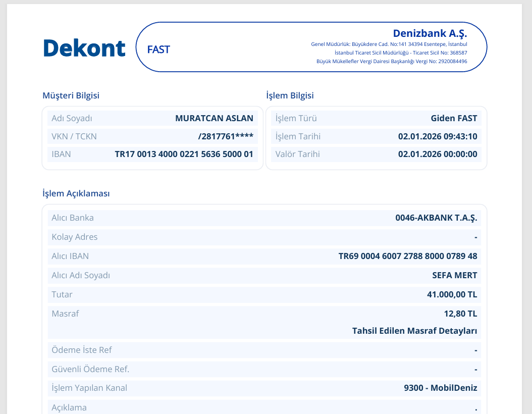This screenshot has width=532, height=414.
Task: Select the Giden FAST value
Action: [x=454, y=118]
